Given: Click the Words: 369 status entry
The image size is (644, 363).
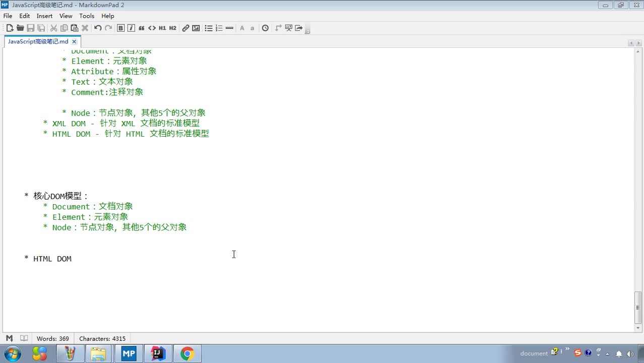Looking at the screenshot, I should point(53,339).
